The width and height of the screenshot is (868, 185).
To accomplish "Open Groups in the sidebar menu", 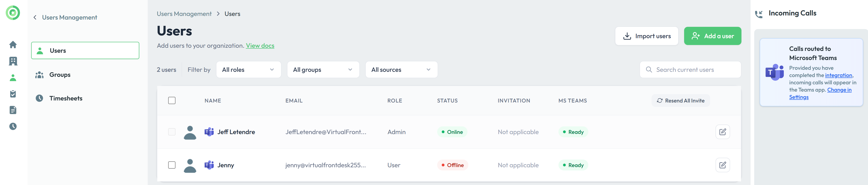I will coord(60,75).
